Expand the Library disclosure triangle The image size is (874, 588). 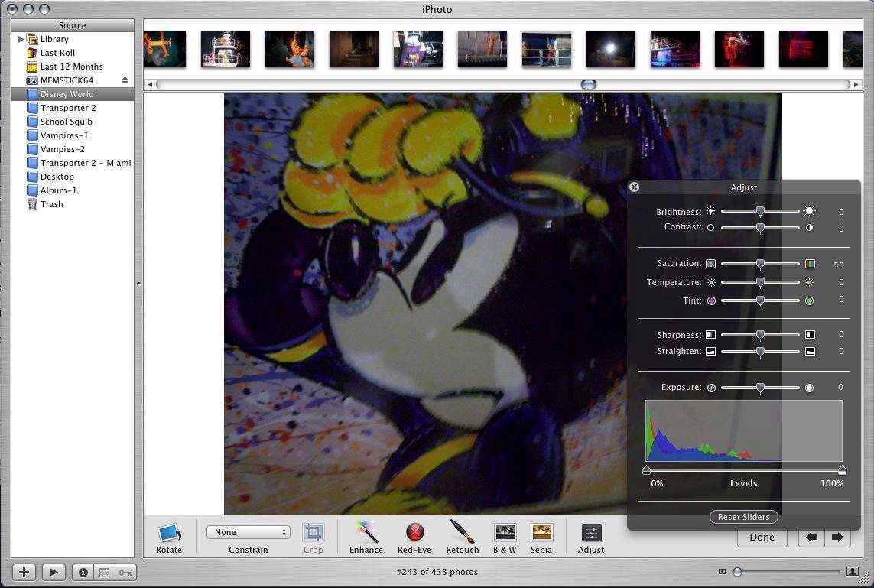pyautogui.click(x=21, y=39)
